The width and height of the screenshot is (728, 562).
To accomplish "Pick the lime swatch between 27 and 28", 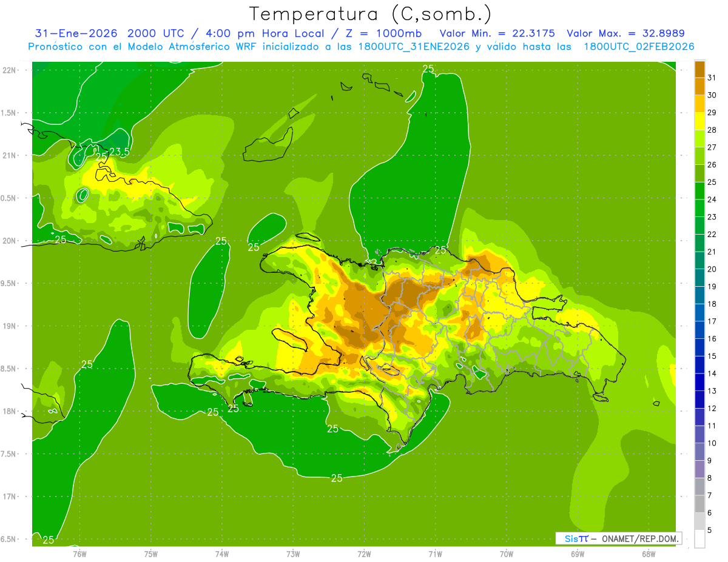I will pyautogui.click(x=699, y=138).
